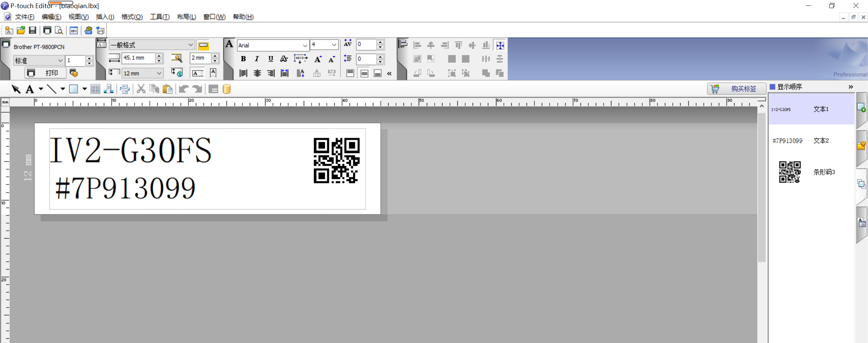
Task: Center align text
Action: [257, 73]
